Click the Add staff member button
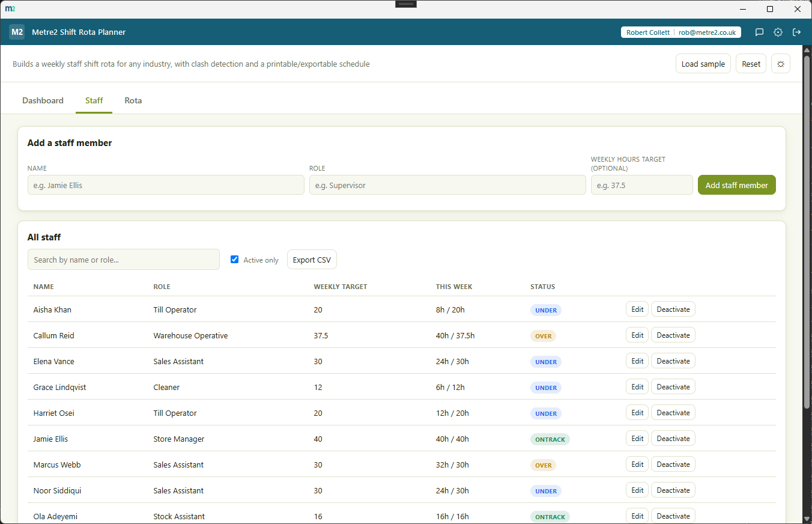The width and height of the screenshot is (812, 524). pyautogui.click(x=737, y=185)
